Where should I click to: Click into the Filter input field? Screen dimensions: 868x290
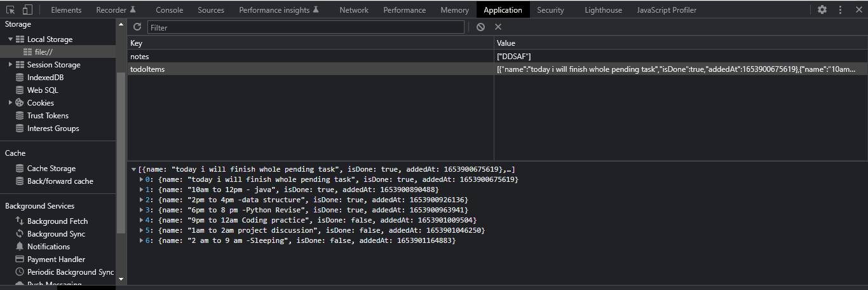306,27
